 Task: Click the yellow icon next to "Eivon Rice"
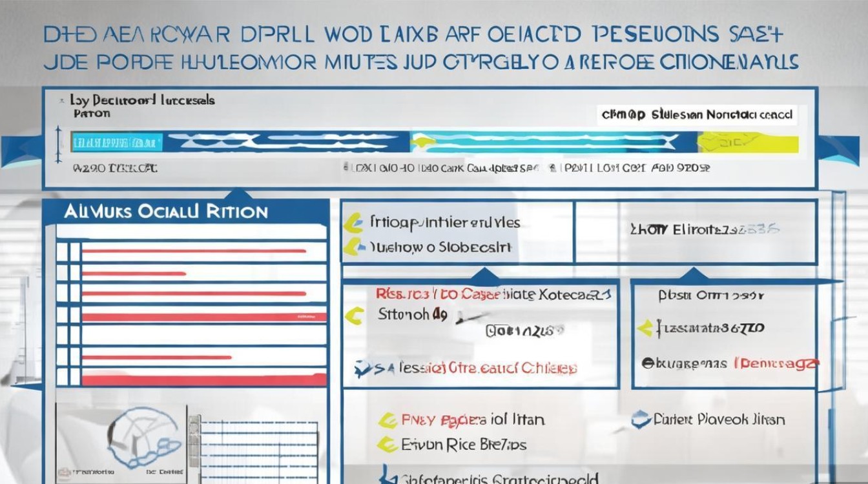point(386,444)
